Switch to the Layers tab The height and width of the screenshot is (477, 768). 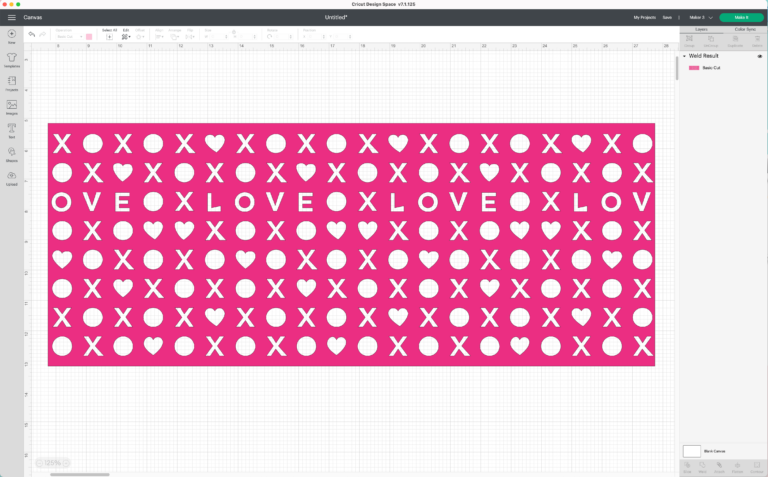tap(701, 29)
